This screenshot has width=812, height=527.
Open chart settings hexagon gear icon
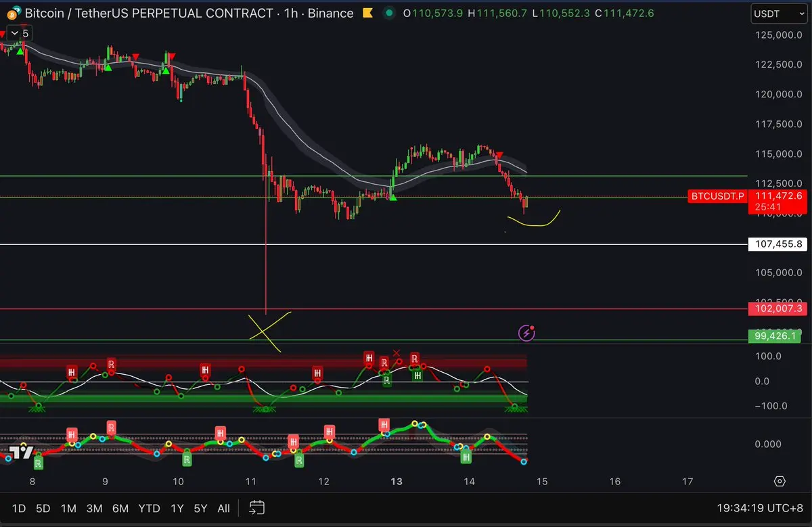pyautogui.click(x=780, y=481)
